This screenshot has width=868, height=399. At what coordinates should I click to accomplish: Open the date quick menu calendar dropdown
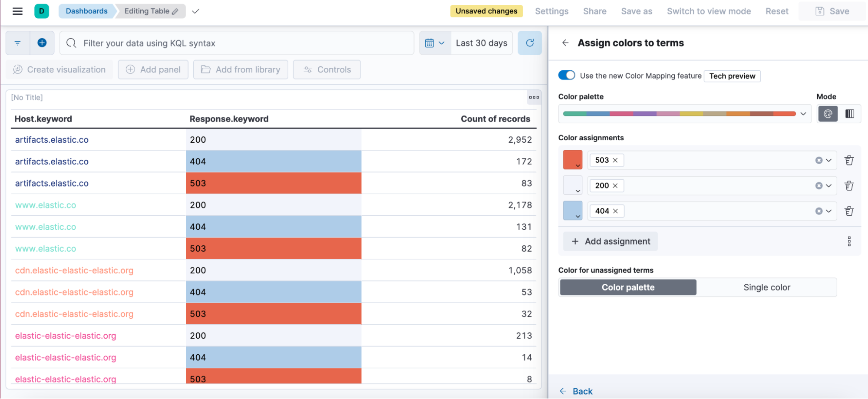tap(435, 43)
